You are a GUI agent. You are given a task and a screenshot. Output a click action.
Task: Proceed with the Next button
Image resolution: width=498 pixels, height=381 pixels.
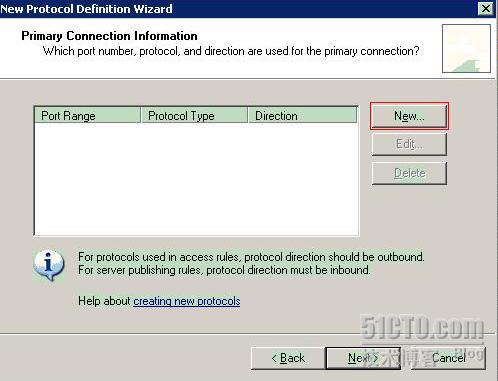tap(363, 358)
